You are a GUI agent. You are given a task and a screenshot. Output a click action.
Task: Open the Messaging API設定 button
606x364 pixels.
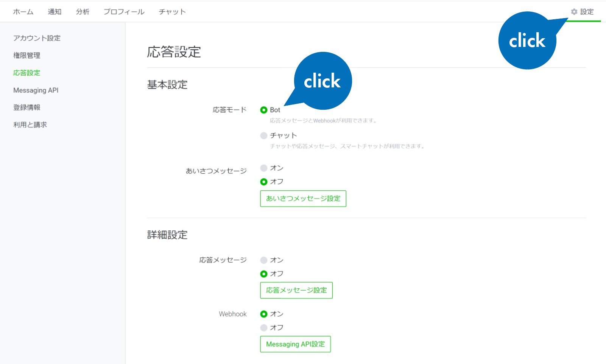(295, 344)
